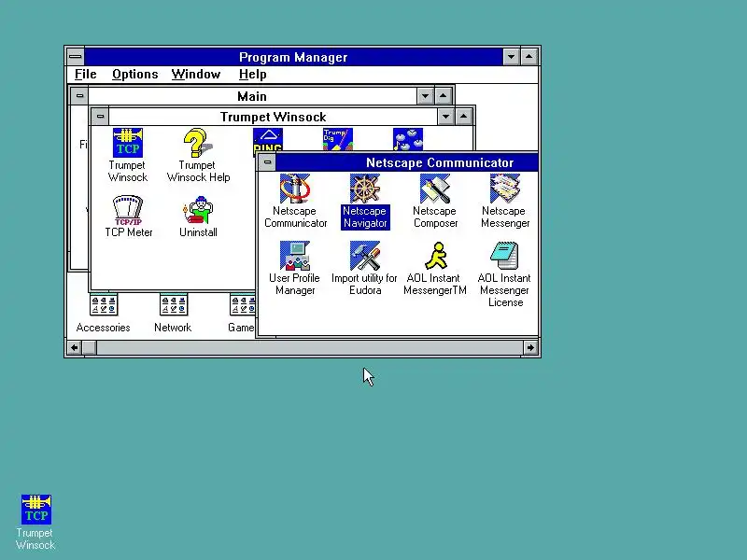
Task: Click the Netscape Communicator window title bar
Action: click(407, 162)
